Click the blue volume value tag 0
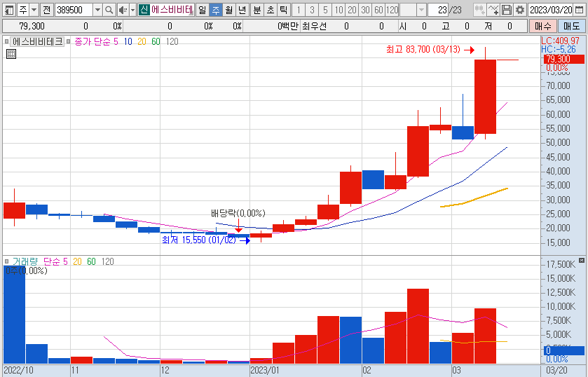Viewport: 588px width, 377px height. (563, 351)
